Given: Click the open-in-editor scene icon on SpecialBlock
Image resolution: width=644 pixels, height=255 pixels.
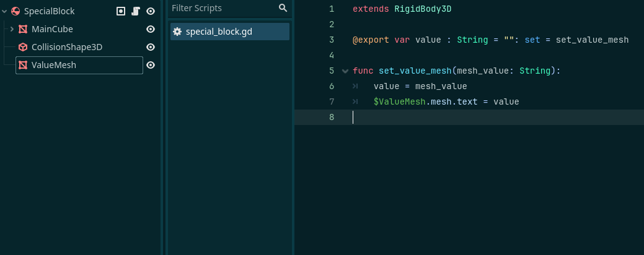Looking at the screenshot, I should (x=121, y=11).
